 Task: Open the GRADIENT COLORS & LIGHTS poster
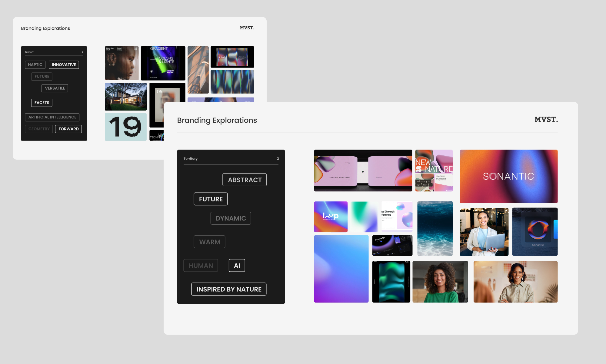coord(163,63)
